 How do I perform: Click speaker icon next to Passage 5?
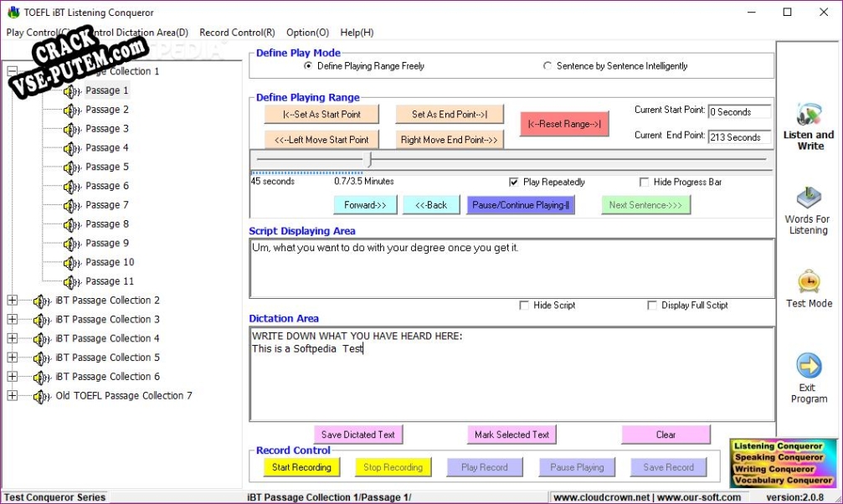(x=72, y=167)
